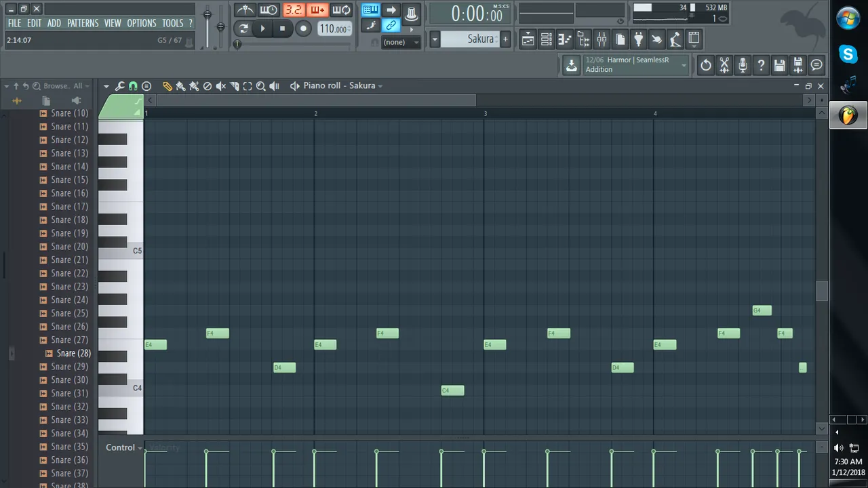Toggle the metronome button

[x=245, y=10]
